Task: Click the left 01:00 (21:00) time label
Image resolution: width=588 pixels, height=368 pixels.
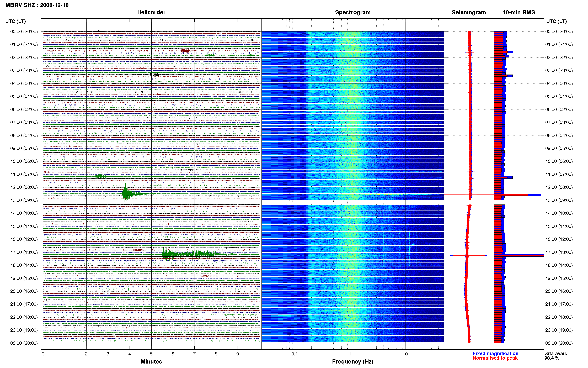Action: pos(24,44)
